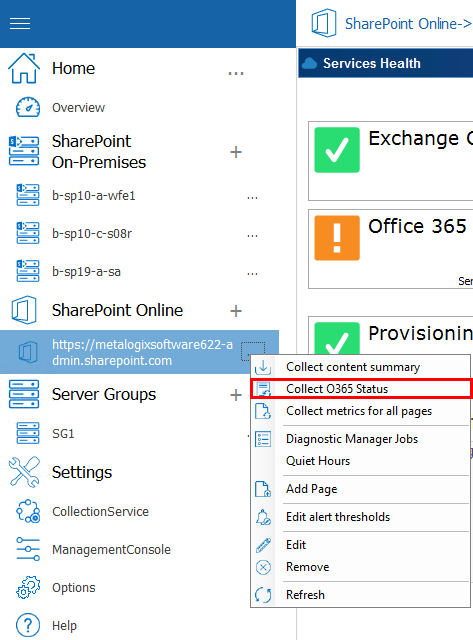Select the b-sp19-a-sa server
Viewport: 473px width, 640px height.
[87, 271]
